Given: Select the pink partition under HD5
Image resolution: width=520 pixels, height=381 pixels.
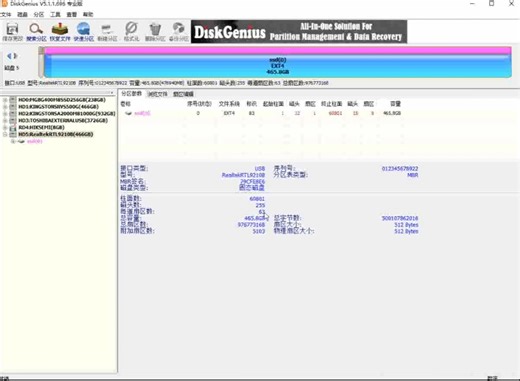Looking at the screenshot, I should 35,141.
